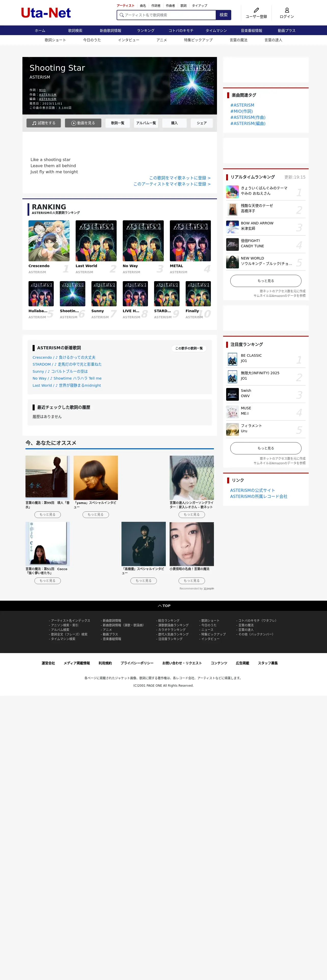Click the アルバム一覧 button
Viewport: 327px width, 980px height.
click(x=146, y=123)
